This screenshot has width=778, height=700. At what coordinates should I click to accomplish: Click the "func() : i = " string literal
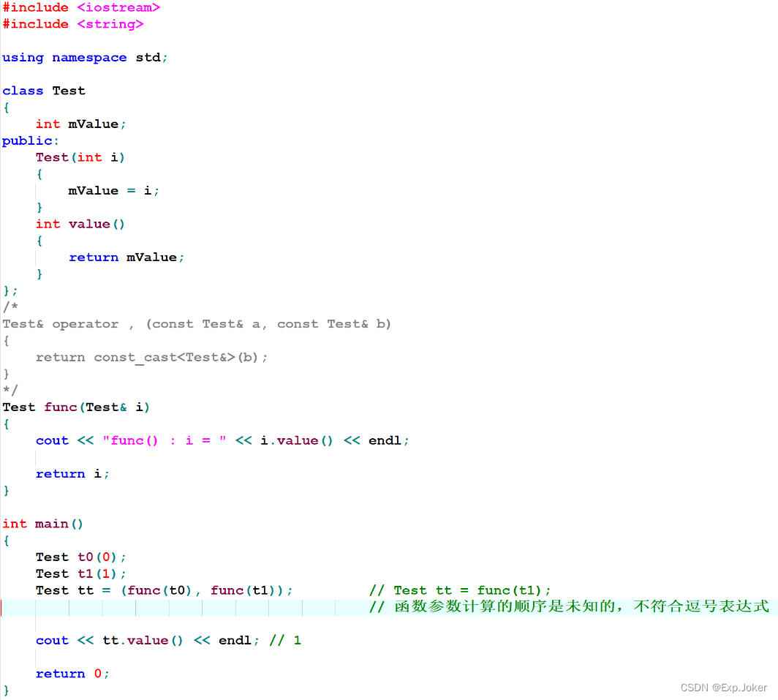164,440
